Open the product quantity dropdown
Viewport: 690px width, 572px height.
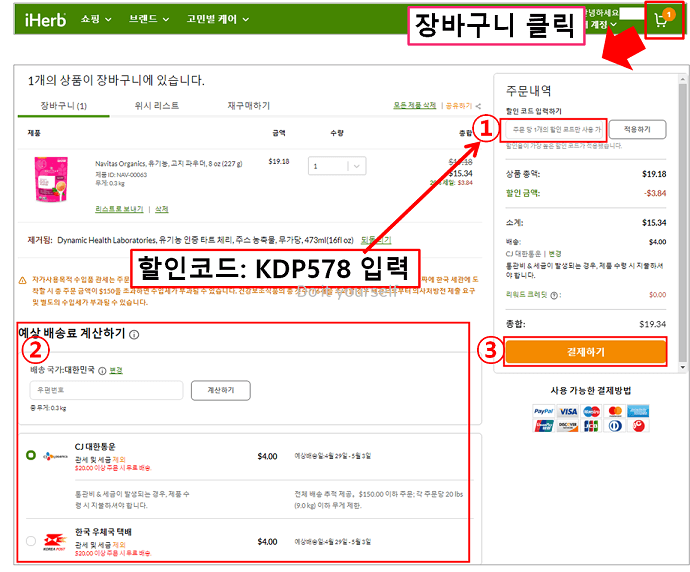(337, 166)
